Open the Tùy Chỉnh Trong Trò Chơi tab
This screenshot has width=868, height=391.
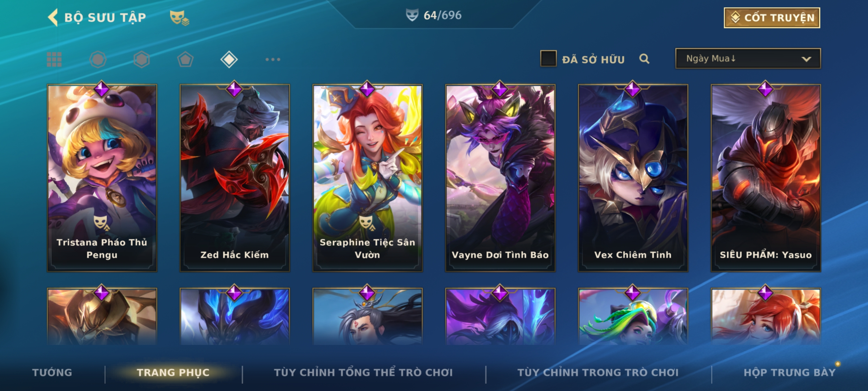598,373
